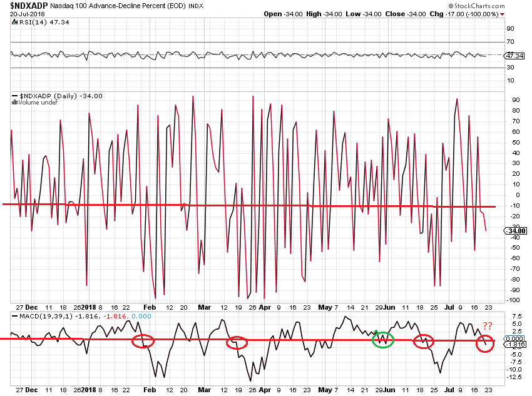Click the red circle near June 18 on MACD

pyautogui.click(x=424, y=341)
